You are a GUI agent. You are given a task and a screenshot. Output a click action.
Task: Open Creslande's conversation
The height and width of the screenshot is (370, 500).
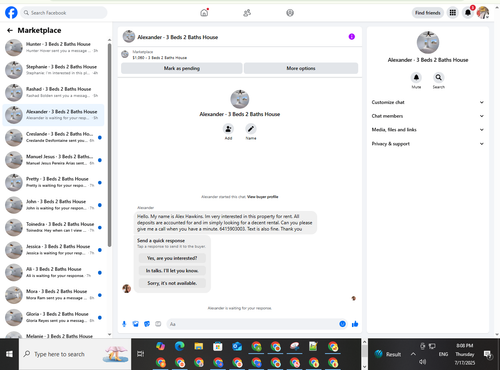[x=53, y=137]
